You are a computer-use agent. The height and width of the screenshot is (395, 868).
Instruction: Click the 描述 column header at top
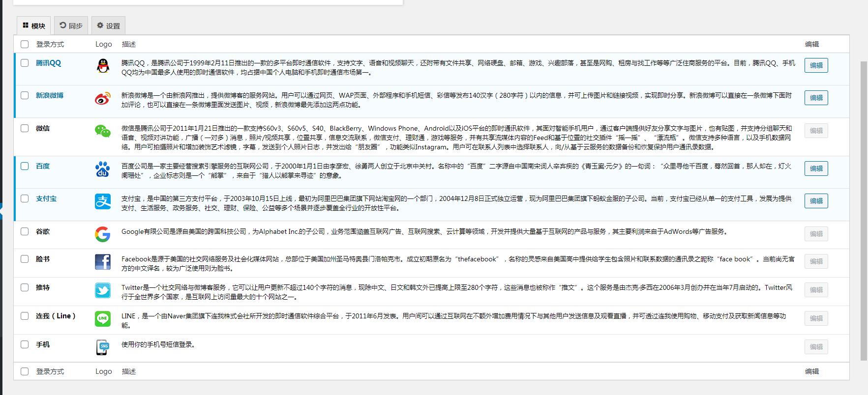coord(129,44)
